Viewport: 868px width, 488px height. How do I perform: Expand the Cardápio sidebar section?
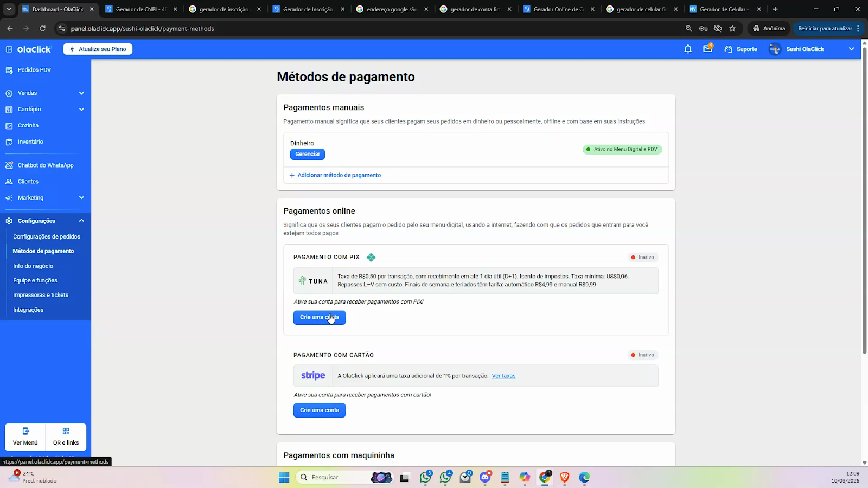point(81,110)
